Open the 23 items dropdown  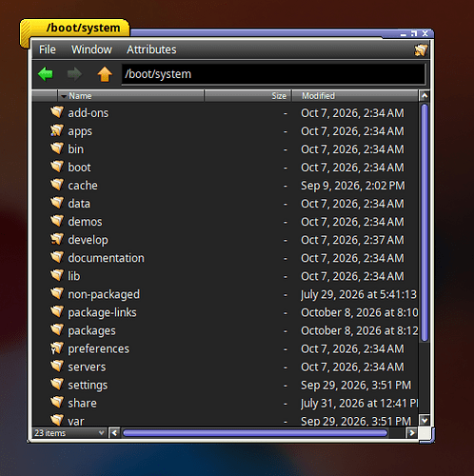[x=69, y=433]
